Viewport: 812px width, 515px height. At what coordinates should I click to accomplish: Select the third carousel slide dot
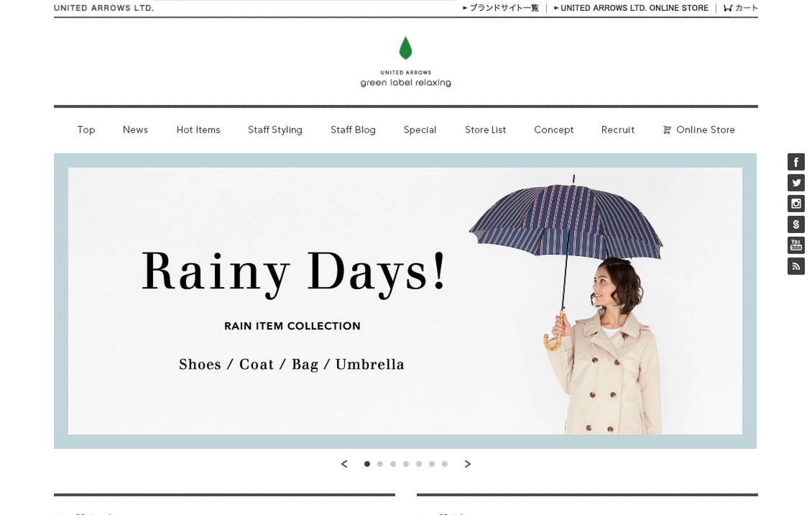coord(393,464)
